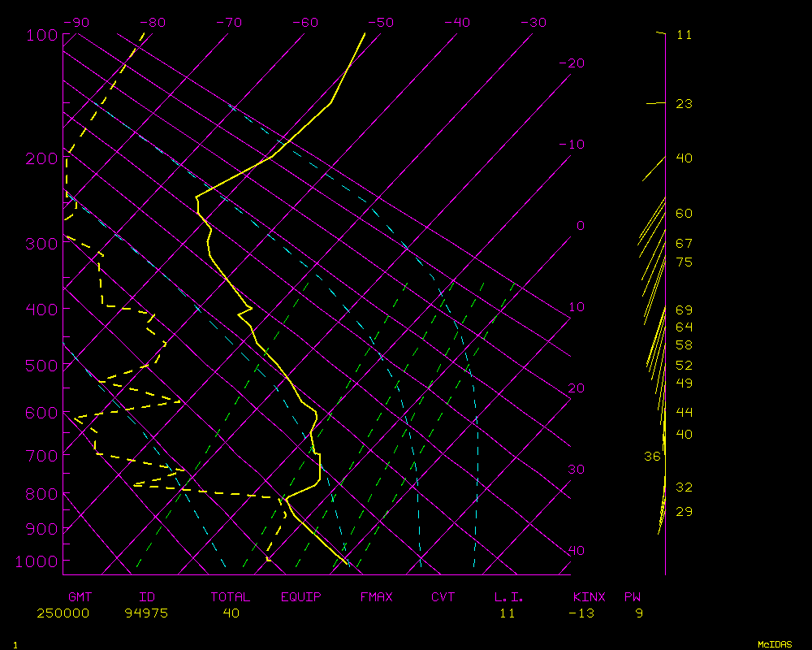Select the wind speed value 75

pos(684,262)
